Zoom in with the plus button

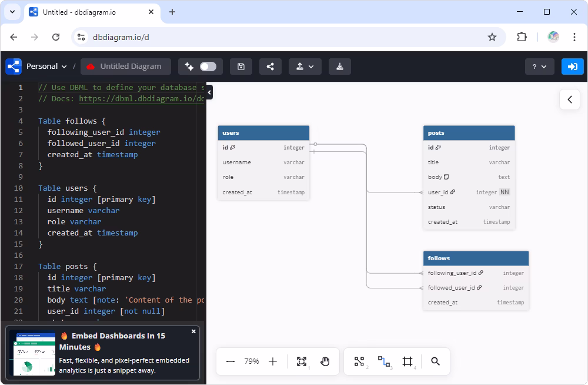(x=273, y=361)
